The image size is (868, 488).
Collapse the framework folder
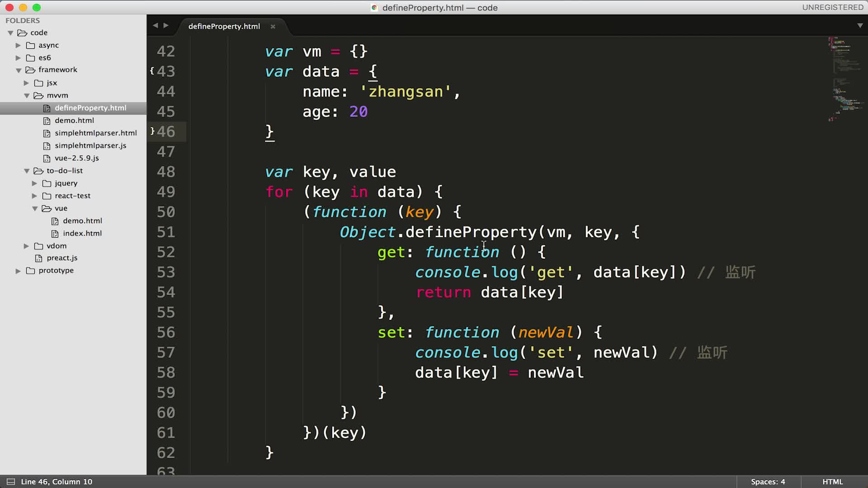(x=19, y=70)
